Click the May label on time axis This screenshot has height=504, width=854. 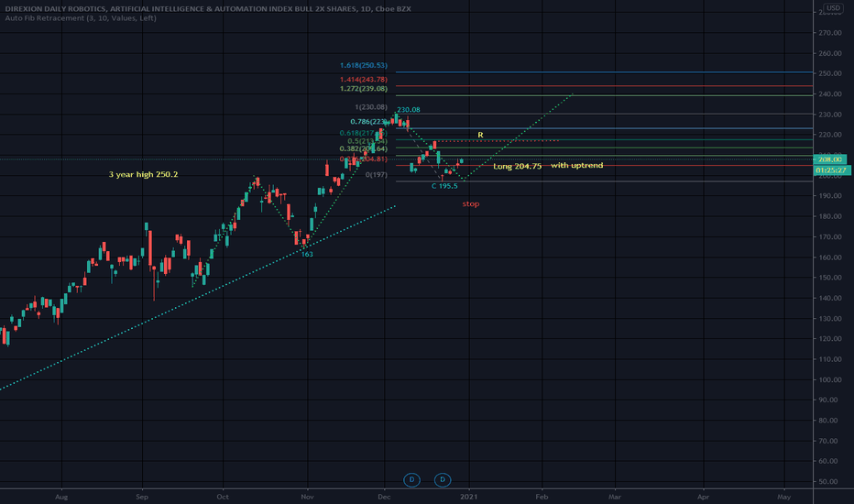point(783,497)
